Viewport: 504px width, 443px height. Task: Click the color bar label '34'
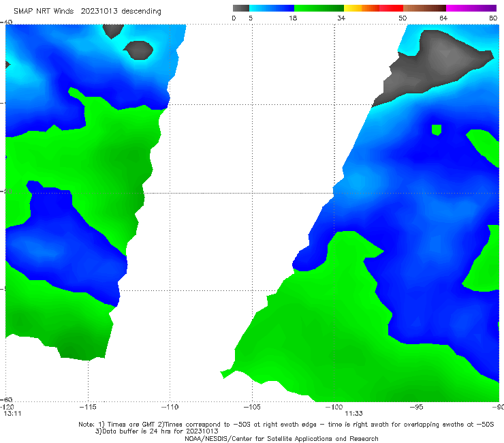[341, 18]
